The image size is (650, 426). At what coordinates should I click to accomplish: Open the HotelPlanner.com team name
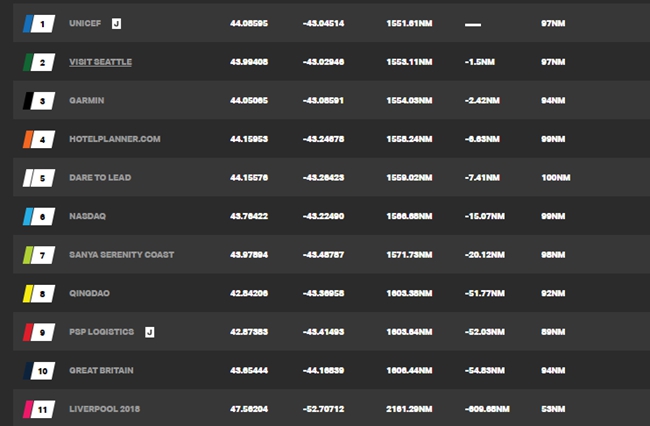115,139
